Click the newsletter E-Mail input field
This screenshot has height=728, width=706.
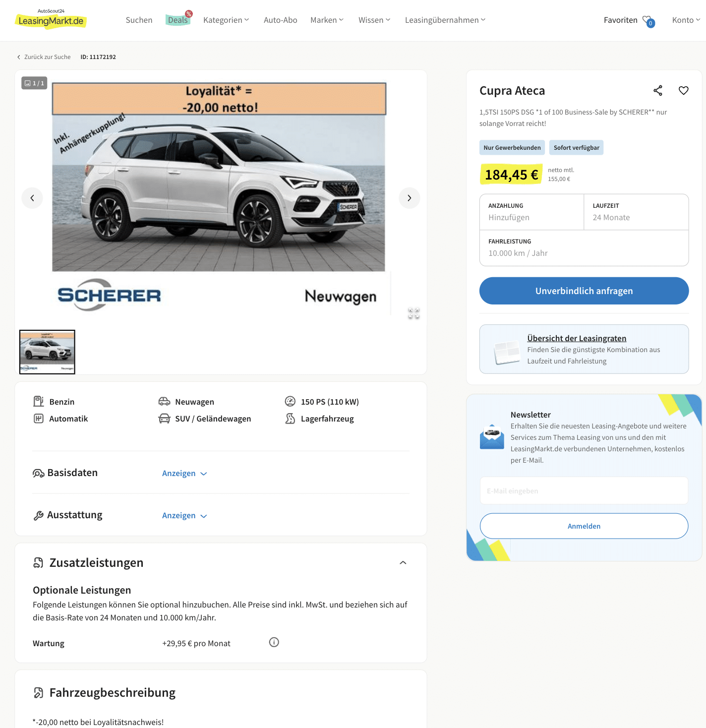584,490
